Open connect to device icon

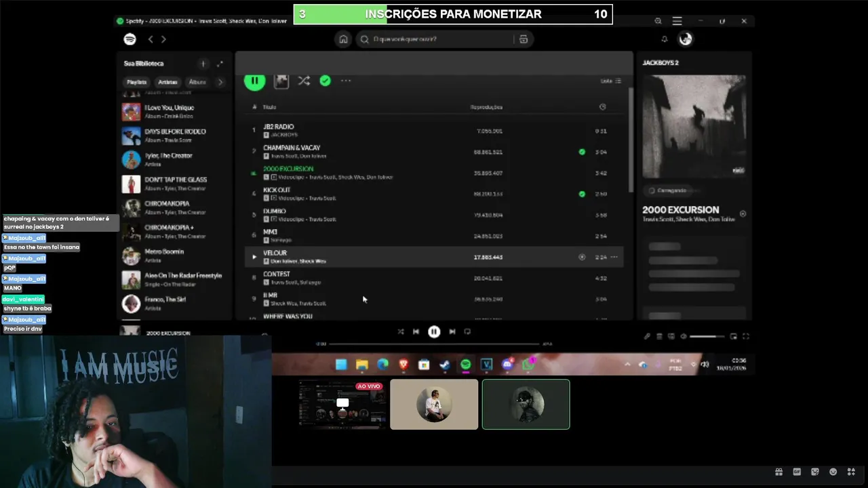671,336
